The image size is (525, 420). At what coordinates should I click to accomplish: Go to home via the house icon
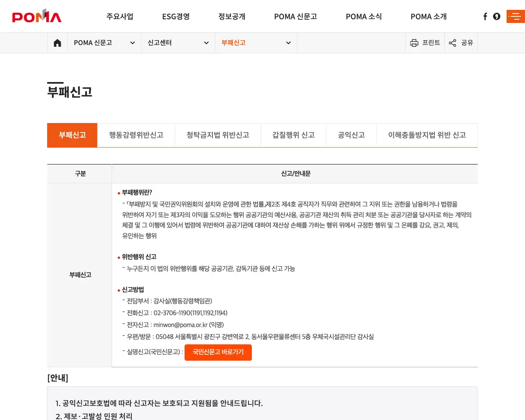point(57,43)
